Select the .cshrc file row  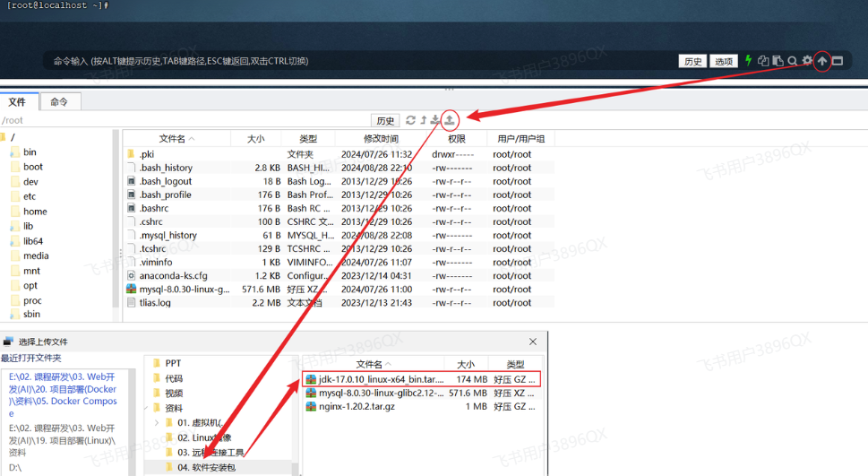(x=339, y=221)
